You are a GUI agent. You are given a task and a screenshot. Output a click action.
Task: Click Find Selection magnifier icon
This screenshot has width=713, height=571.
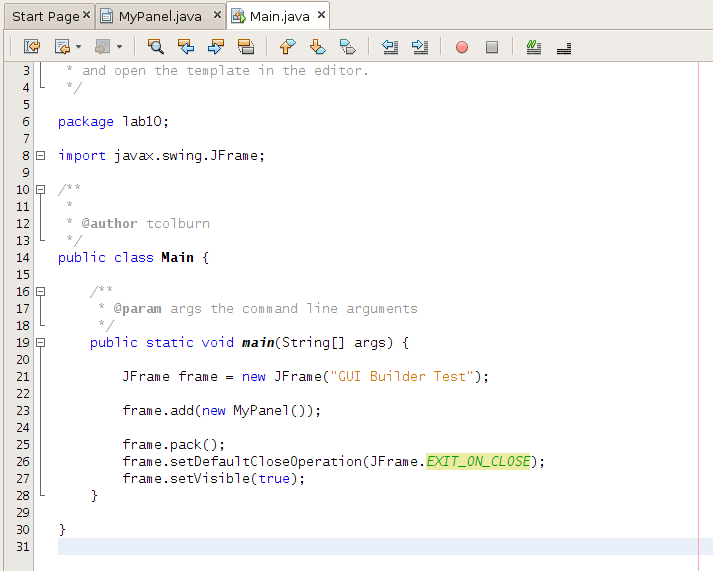coord(156,46)
